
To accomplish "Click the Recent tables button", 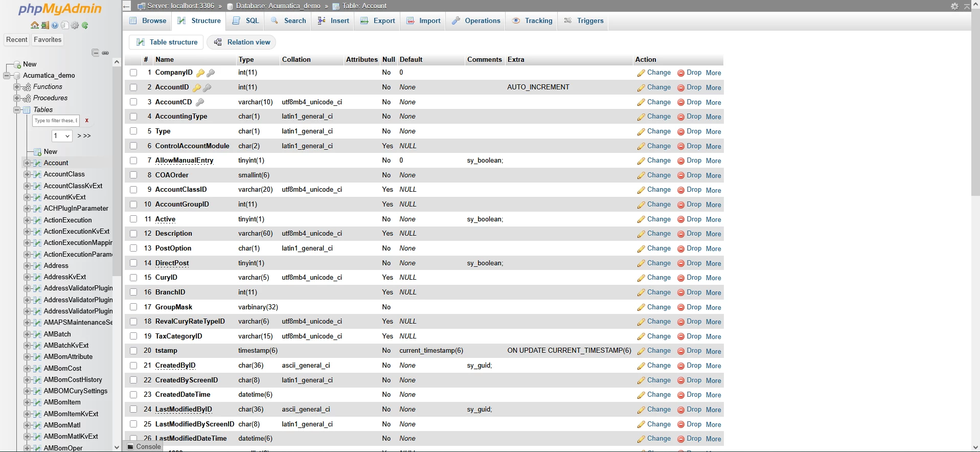I will (17, 40).
